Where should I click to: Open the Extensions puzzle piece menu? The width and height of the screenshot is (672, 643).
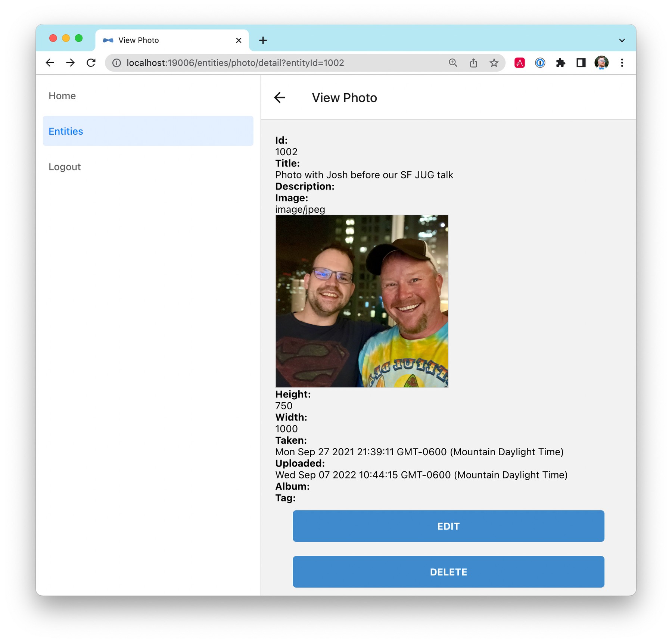(560, 63)
